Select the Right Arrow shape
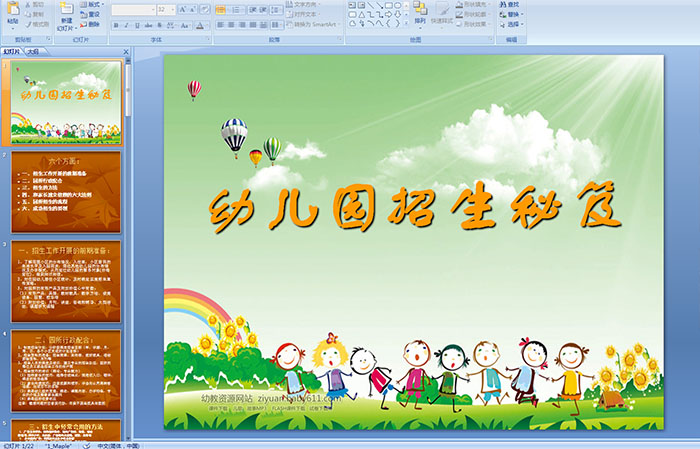 point(388,14)
